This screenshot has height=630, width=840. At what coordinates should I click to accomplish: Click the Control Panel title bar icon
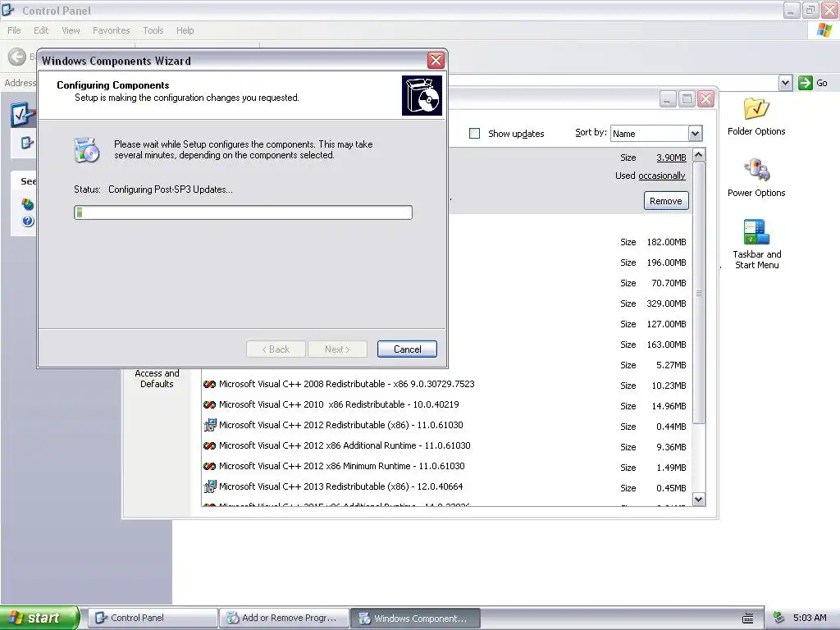[x=8, y=10]
